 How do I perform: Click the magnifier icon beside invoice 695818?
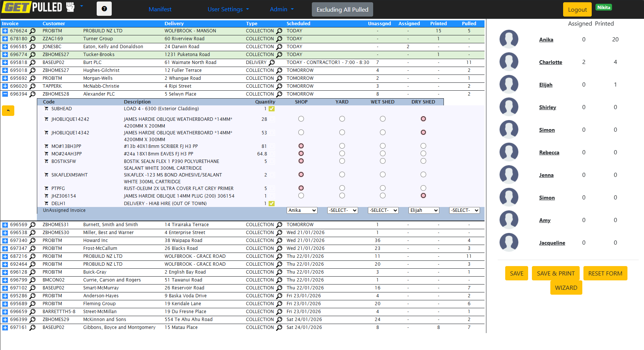pyautogui.click(x=33, y=62)
